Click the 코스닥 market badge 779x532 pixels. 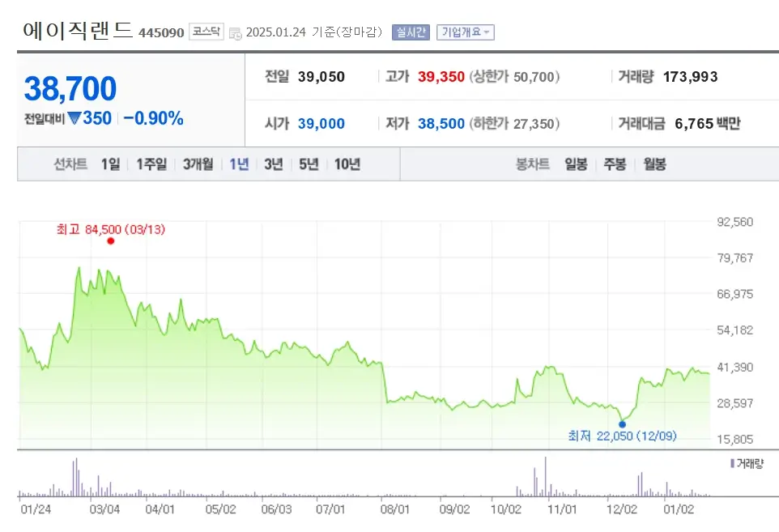click(206, 30)
